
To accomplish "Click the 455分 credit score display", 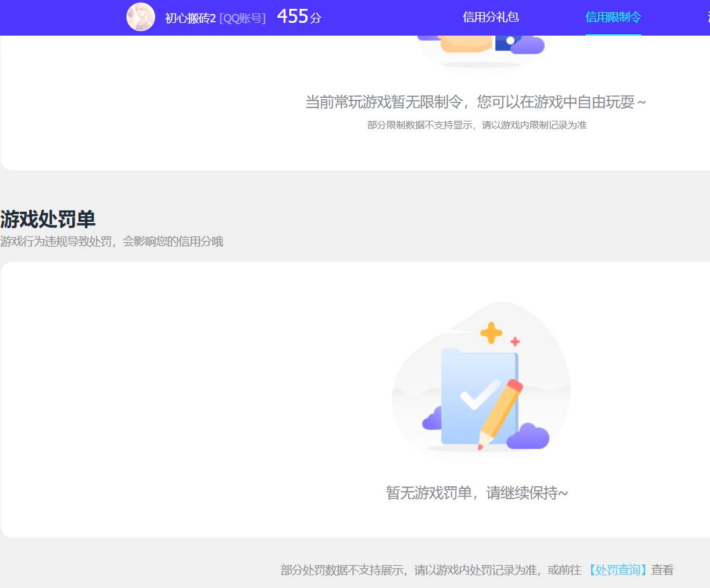I will pos(299,17).
